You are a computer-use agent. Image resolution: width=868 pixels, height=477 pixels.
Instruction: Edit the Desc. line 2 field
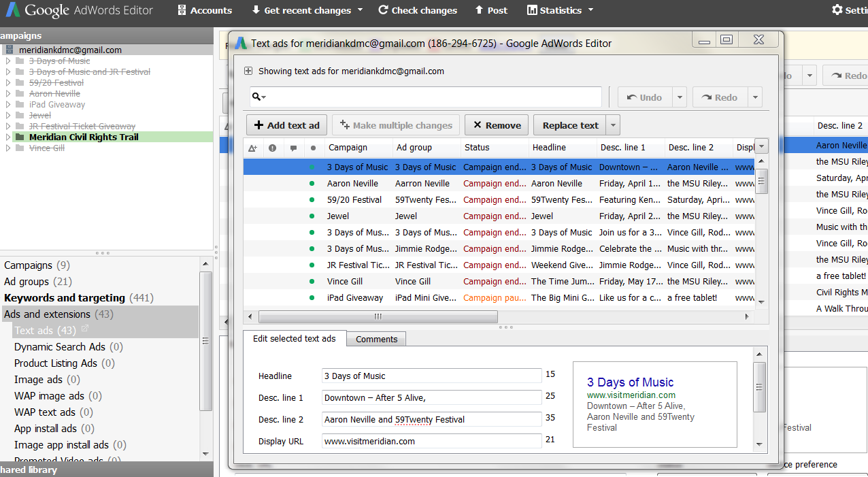(432, 419)
